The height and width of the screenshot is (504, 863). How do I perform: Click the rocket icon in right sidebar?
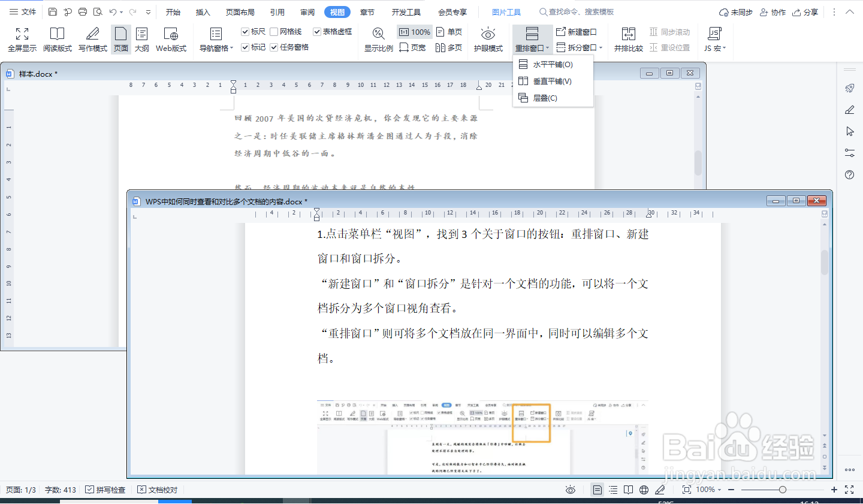coord(849,88)
